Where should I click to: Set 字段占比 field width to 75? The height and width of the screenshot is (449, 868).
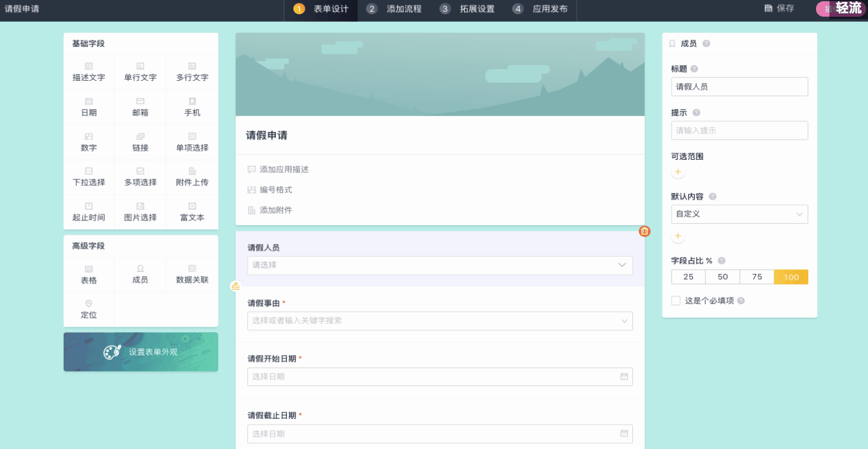point(756,276)
